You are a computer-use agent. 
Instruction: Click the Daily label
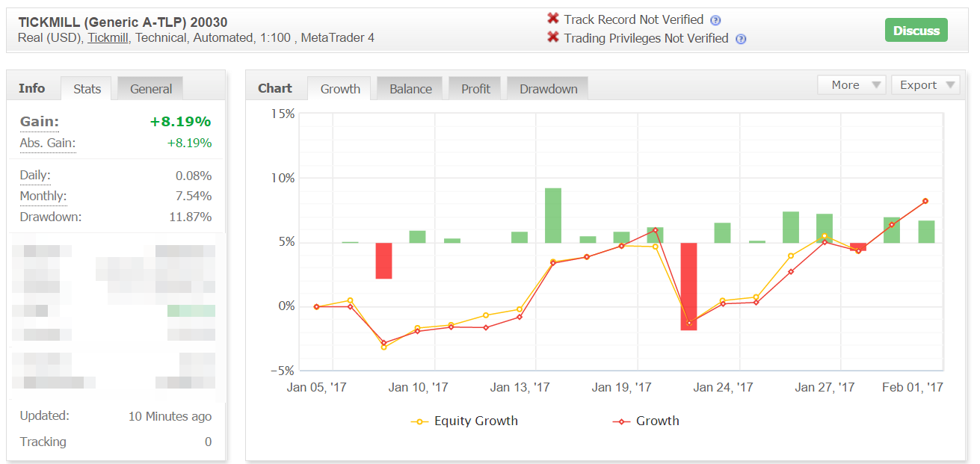tap(35, 175)
